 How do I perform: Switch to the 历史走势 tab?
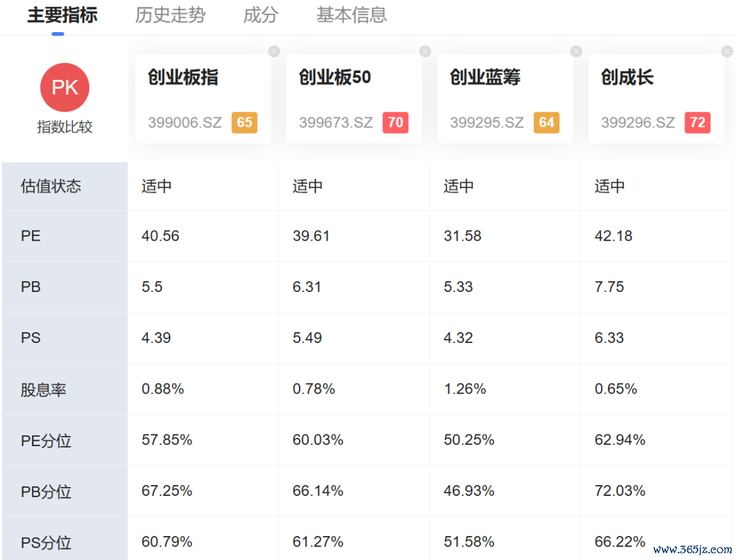(x=170, y=15)
